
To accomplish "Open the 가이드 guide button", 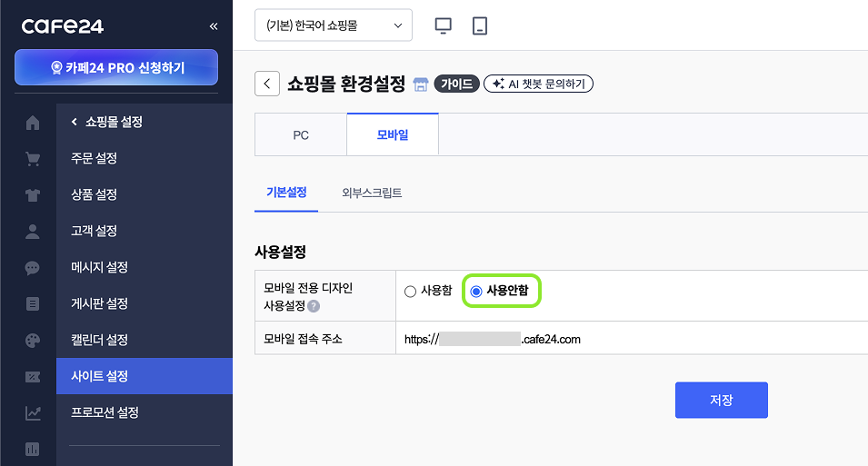I will [x=456, y=84].
